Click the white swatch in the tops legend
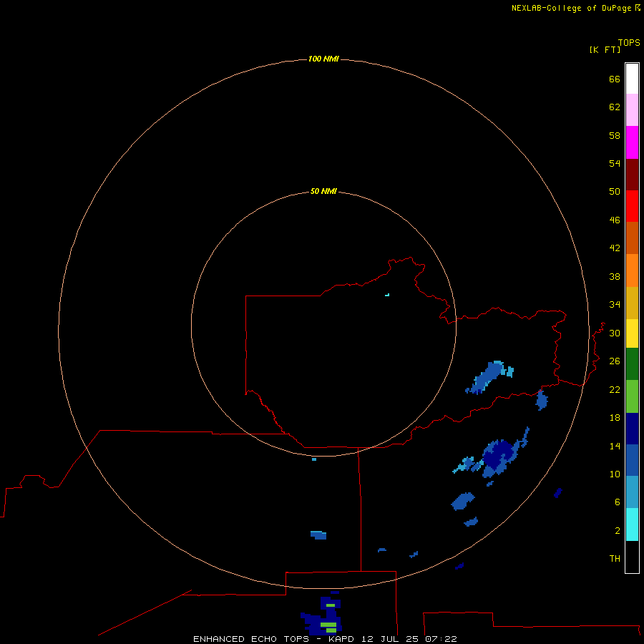 coord(632,79)
